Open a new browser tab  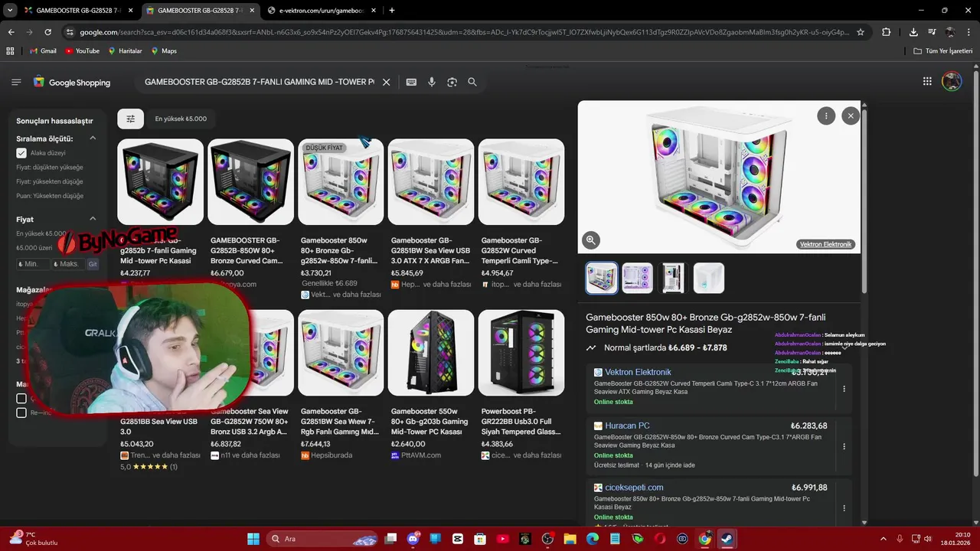[392, 10]
